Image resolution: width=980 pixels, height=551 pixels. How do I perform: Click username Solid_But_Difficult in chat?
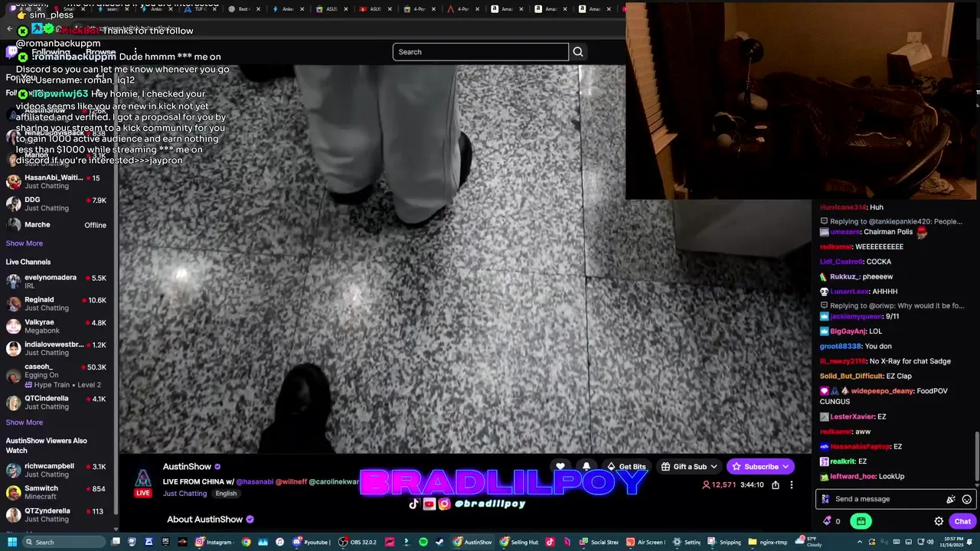[x=851, y=377]
